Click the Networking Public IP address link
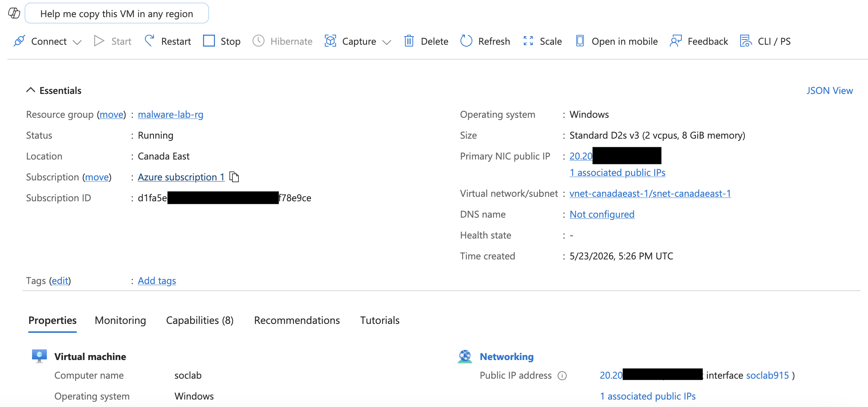Screen dimensions: 868x407 click(611, 375)
